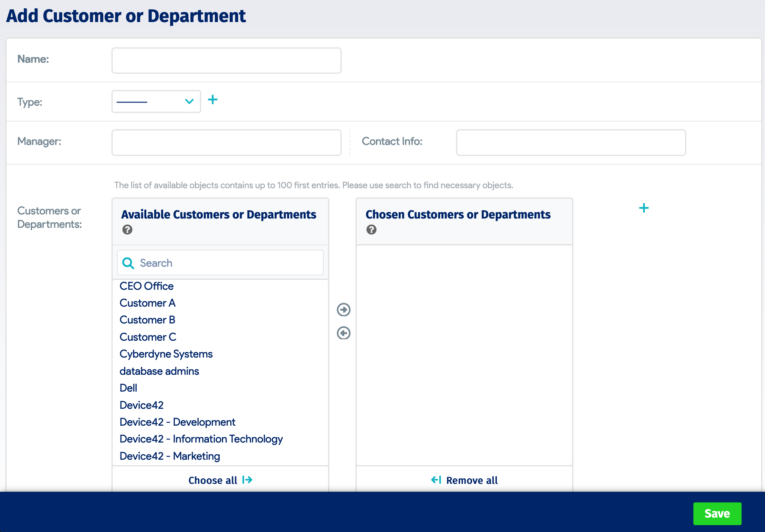Select Customer A from the available list
The height and width of the screenshot is (532, 765).
(x=147, y=303)
